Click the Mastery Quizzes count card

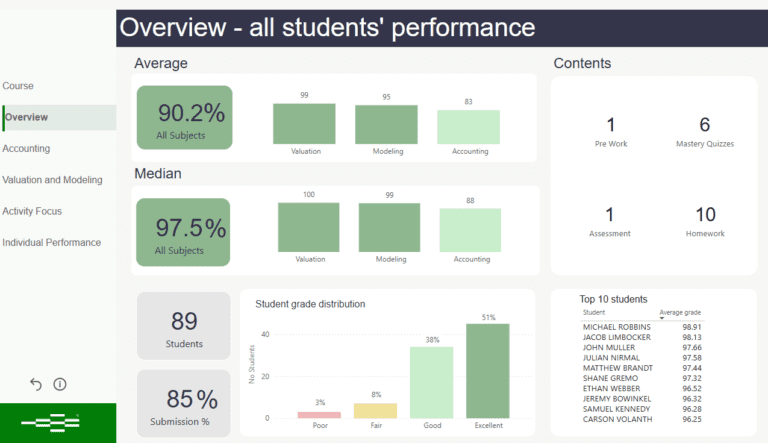[x=704, y=131]
